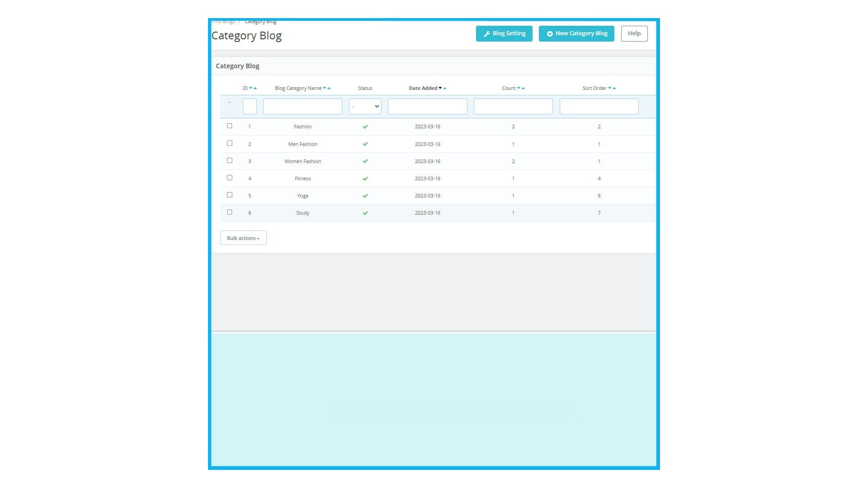The width and height of the screenshot is (868, 488).
Task: Click the Help button
Action: [634, 33]
